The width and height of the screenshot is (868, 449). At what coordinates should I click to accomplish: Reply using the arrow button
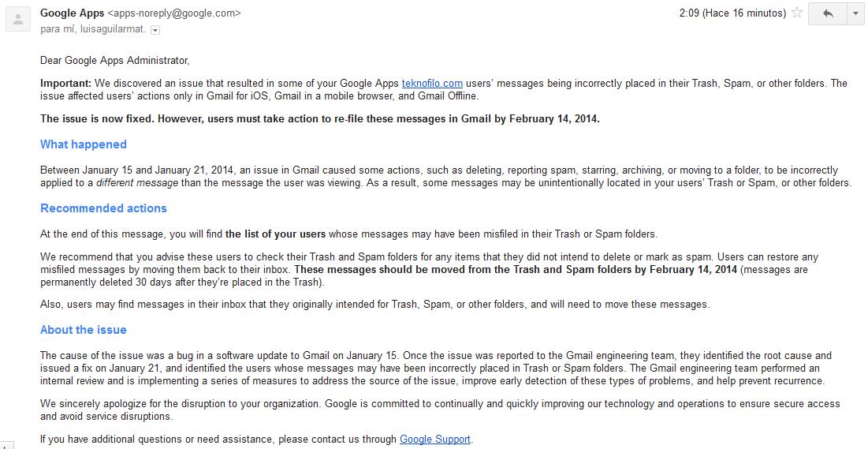pyautogui.click(x=828, y=14)
